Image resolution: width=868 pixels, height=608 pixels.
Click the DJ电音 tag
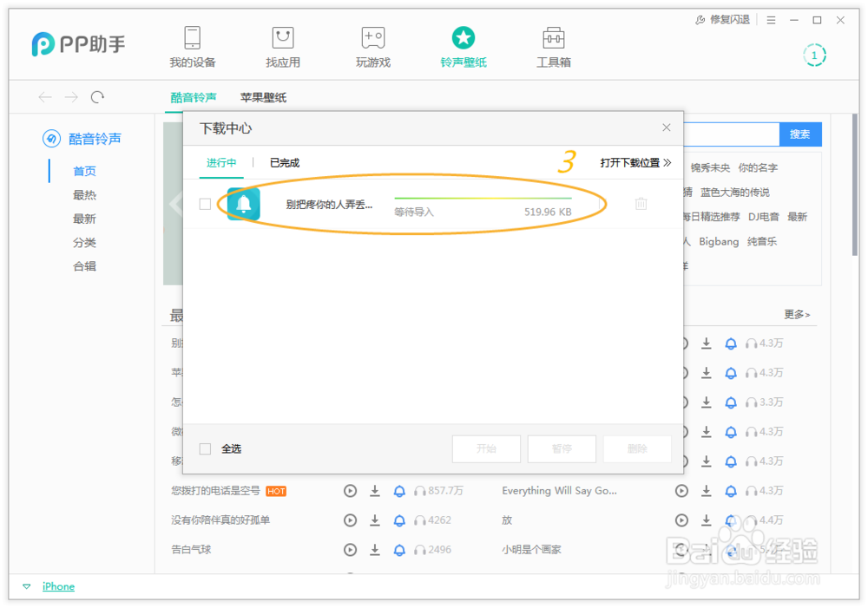coord(763,216)
